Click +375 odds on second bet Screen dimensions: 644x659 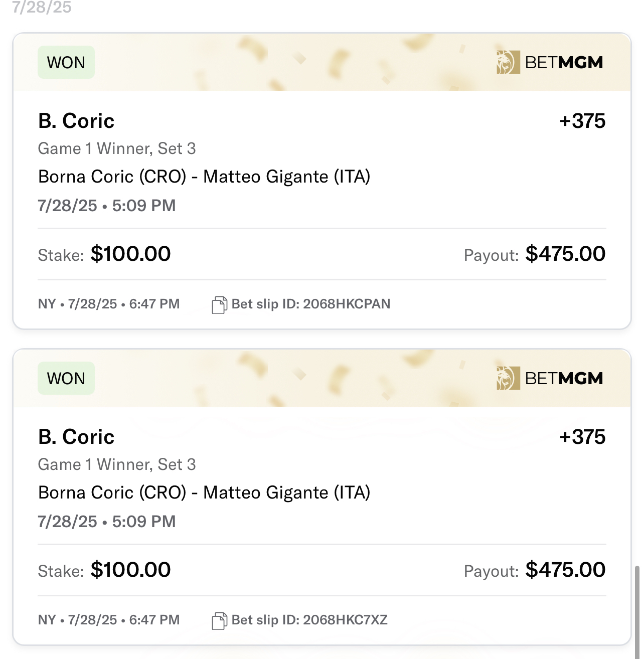(582, 437)
